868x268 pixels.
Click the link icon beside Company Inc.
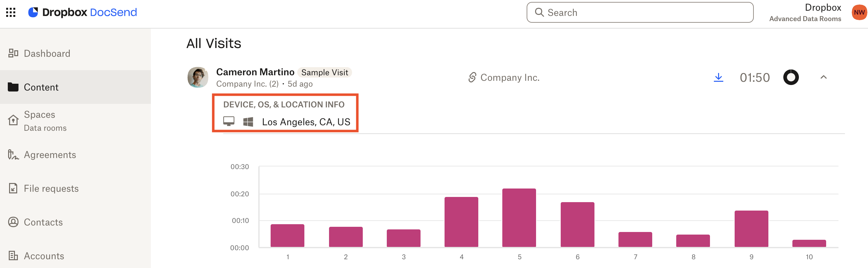(x=472, y=78)
